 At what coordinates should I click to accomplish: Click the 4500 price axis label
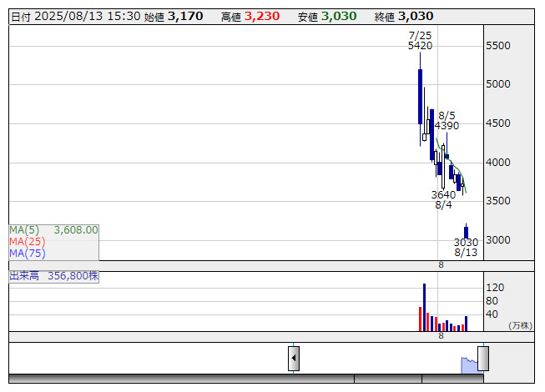point(498,123)
